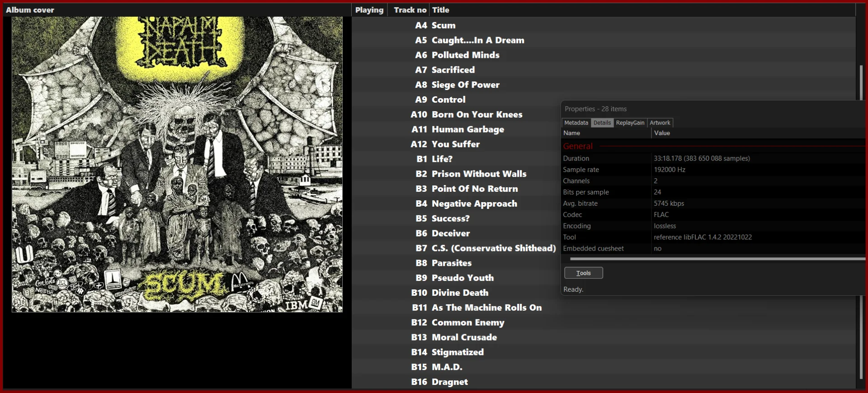Viewport: 868px width, 393px height.
Task: Click the Value column header in Properties
Action: pyautogui.click(x=758, y=133)
